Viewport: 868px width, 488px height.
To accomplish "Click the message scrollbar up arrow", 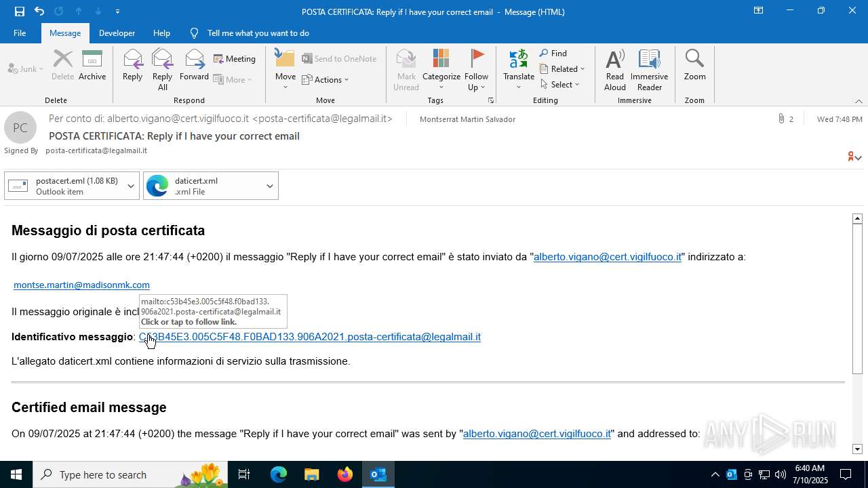I will 857,218.
